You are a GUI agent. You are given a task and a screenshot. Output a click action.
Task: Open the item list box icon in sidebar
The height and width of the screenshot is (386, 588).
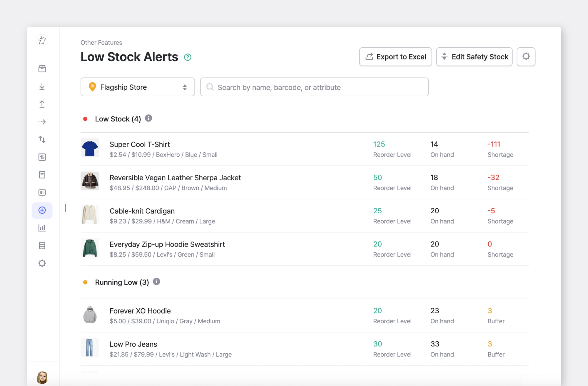pos(42,69)
